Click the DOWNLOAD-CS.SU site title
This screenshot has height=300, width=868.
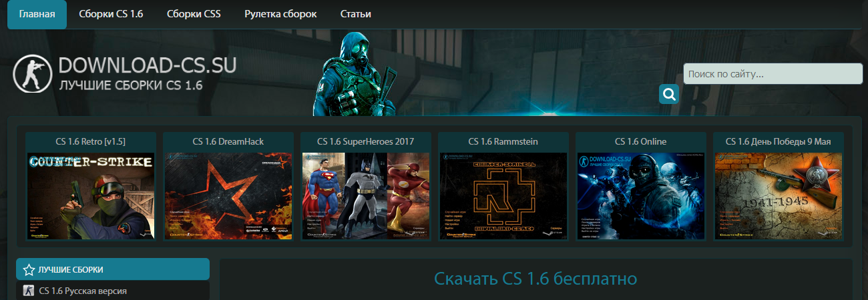(148, 64)
